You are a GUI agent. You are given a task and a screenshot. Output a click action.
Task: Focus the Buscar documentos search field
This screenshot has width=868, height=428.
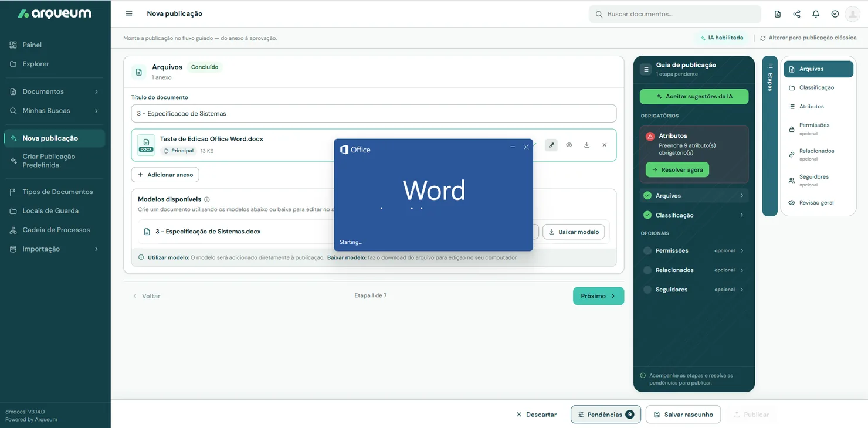click(x=675, y=14)
